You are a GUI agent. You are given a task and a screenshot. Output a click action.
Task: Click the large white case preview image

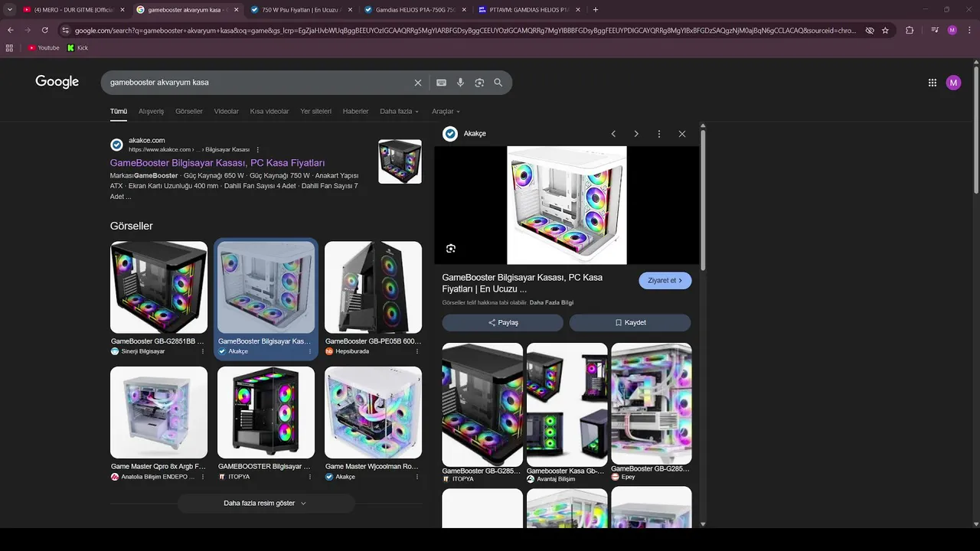point(567,205)
